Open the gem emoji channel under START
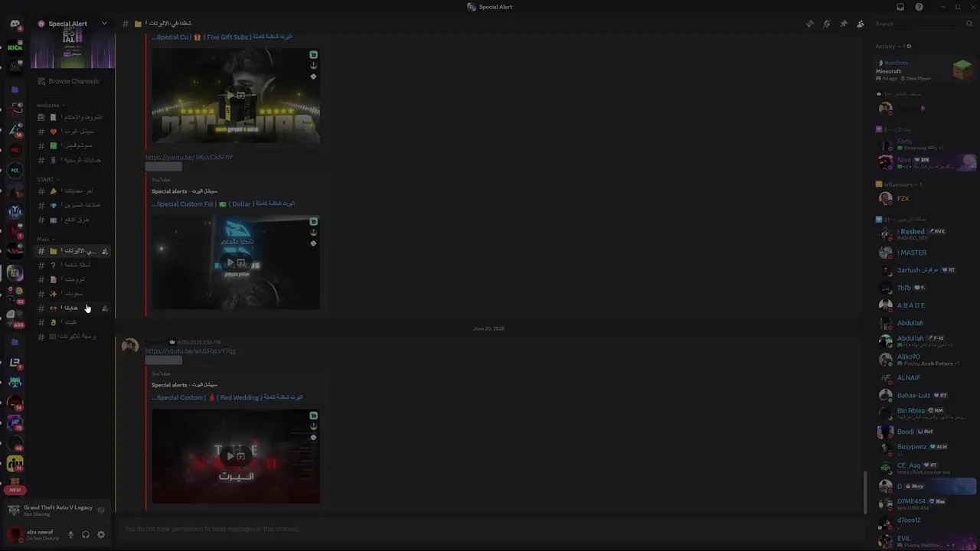 [73, 205]
